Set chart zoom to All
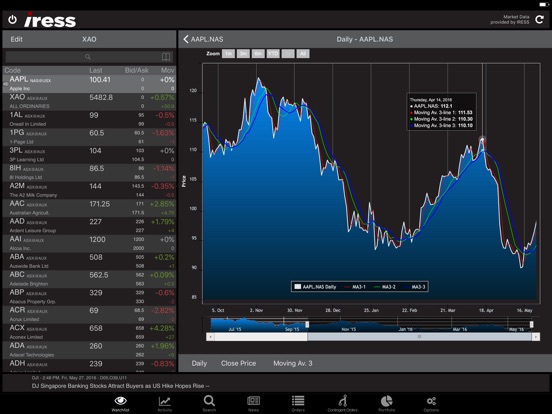This screenshot has width=552, height=414. (x=303, y=54)
